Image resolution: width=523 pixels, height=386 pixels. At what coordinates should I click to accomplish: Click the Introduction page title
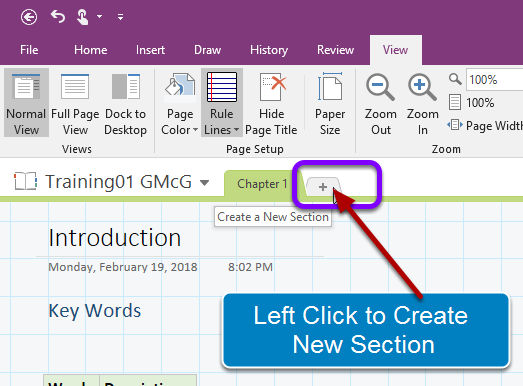pos(115,238)
